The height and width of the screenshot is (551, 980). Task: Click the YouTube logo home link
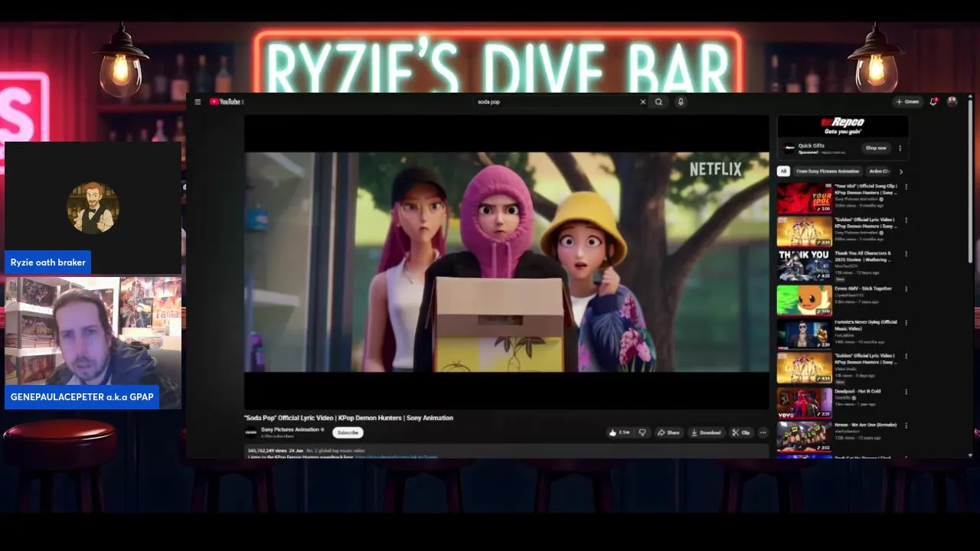coord(226,102)
